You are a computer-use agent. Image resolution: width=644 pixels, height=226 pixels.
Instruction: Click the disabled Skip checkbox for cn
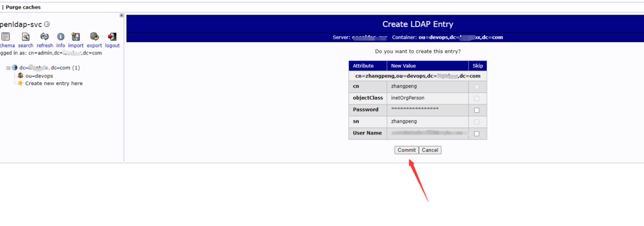pyautogui.click(x=476, y=87)
